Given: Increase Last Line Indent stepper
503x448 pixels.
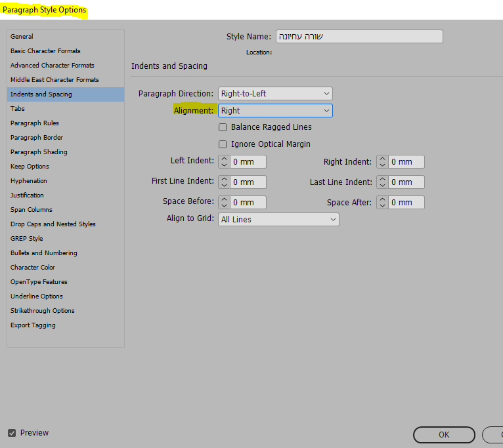Looking at the screenshot, I should pyautogui.click(x=382, y=179).
